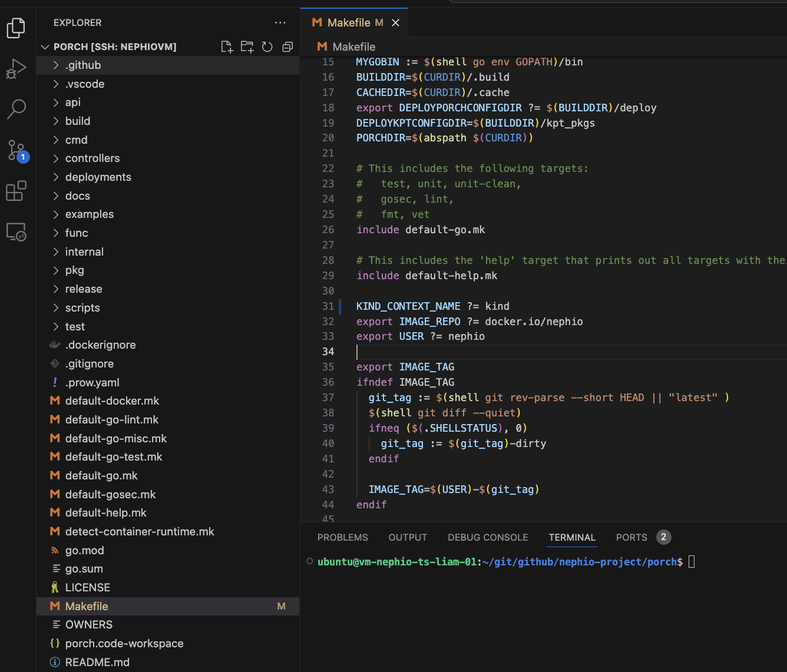
Task: Close the Makefile editor tab
Action: 396,23
